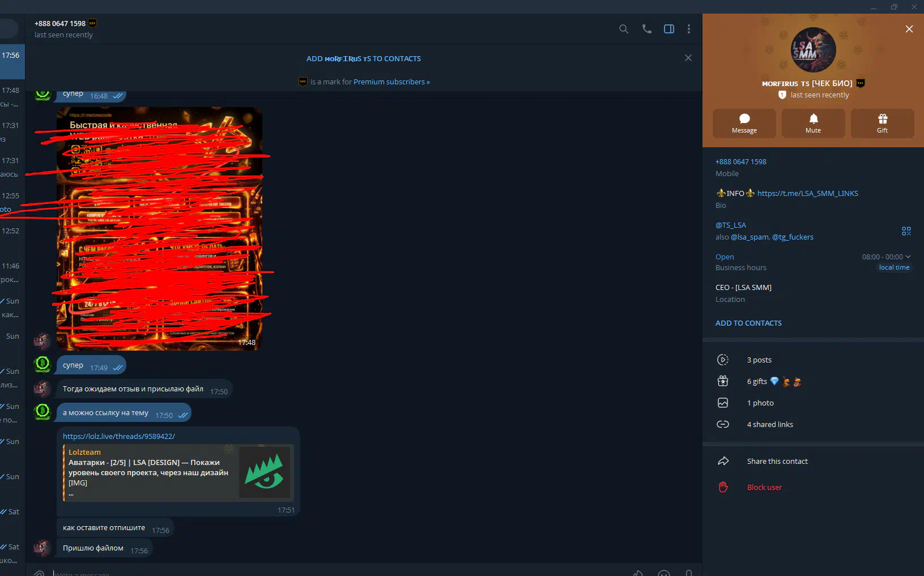Open the Premium subscribers link
924x576 pixels.
[x=391, y=82]
